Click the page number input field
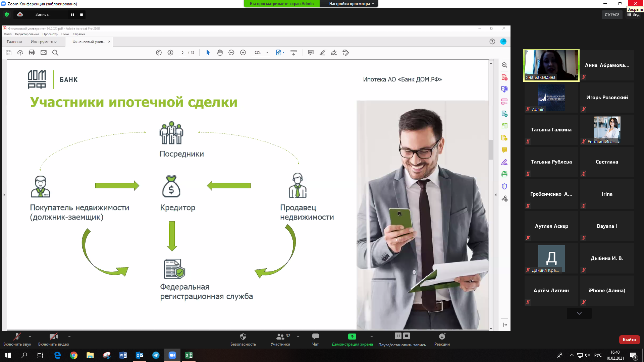Image resolution: width=644 pixels, height=362 pixels. [x=182, y=53]
